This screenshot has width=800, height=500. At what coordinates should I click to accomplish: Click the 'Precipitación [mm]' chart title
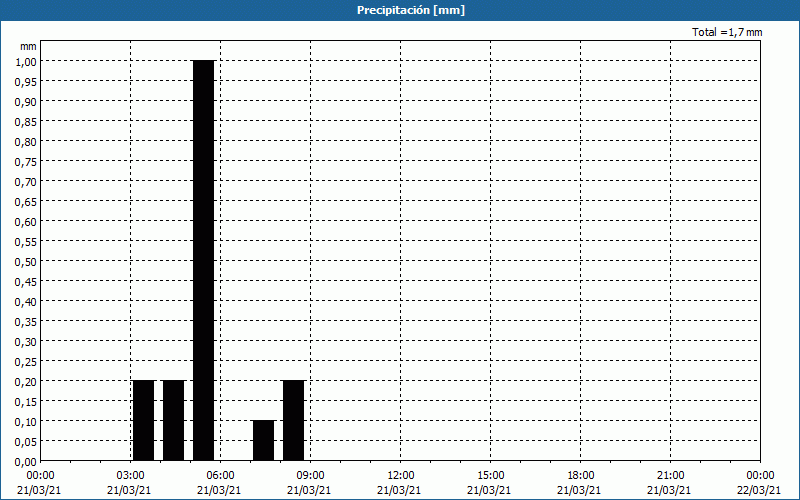(x=411, y=10)
